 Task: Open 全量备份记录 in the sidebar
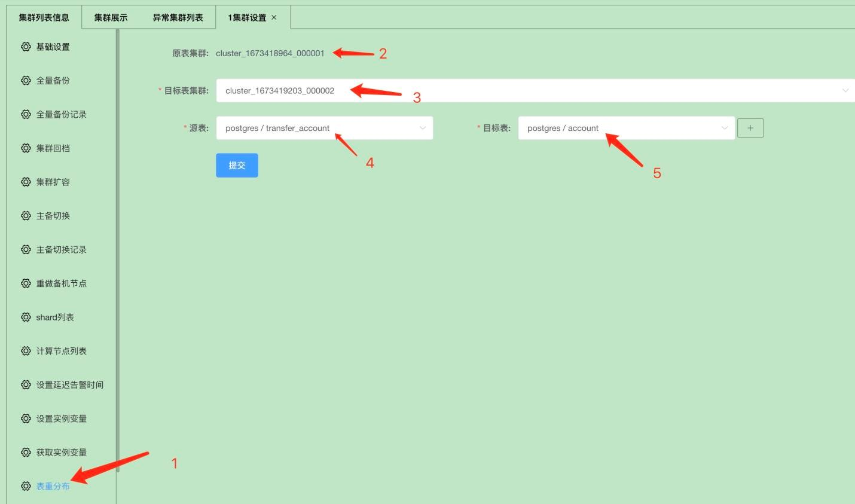(61, 114)
